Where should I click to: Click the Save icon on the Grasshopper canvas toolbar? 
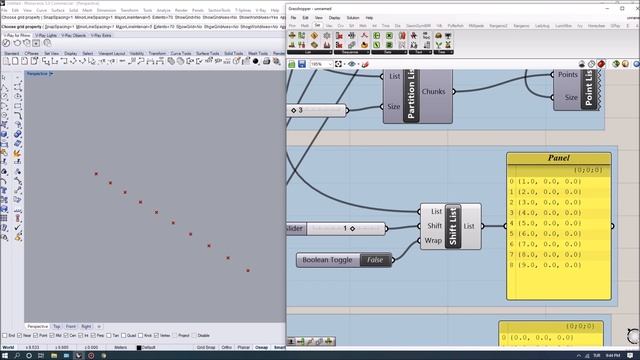click(302, 64)
